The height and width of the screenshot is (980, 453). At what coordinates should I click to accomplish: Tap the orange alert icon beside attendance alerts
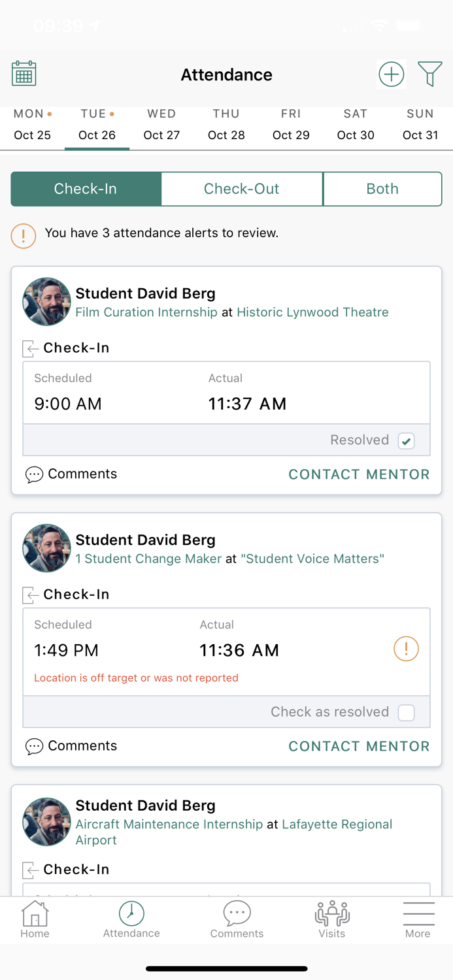(x=24, y=235)
